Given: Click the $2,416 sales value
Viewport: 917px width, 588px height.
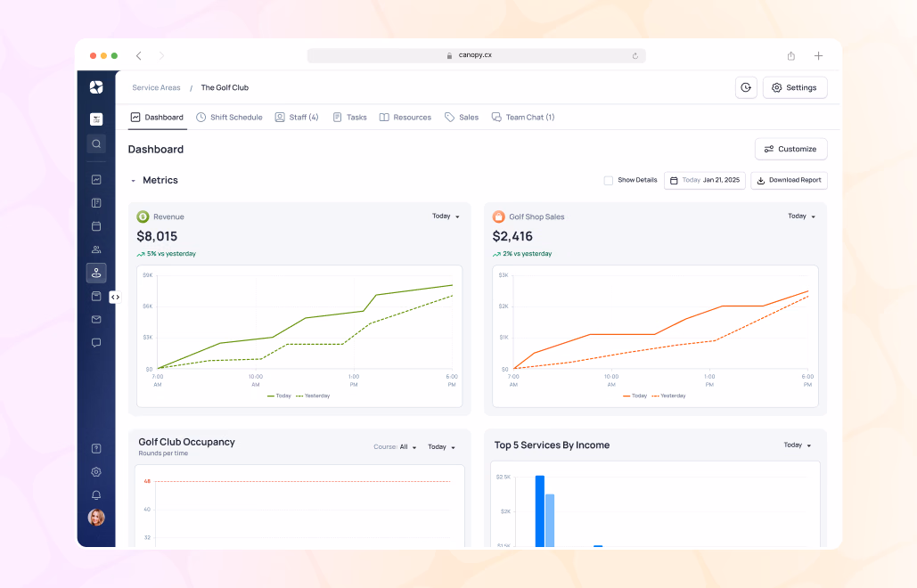Looking at the screenshot, I should tap(512, 237).
